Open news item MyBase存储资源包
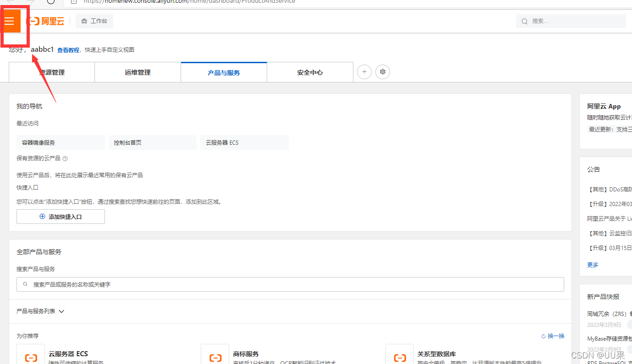 [610, 339]
